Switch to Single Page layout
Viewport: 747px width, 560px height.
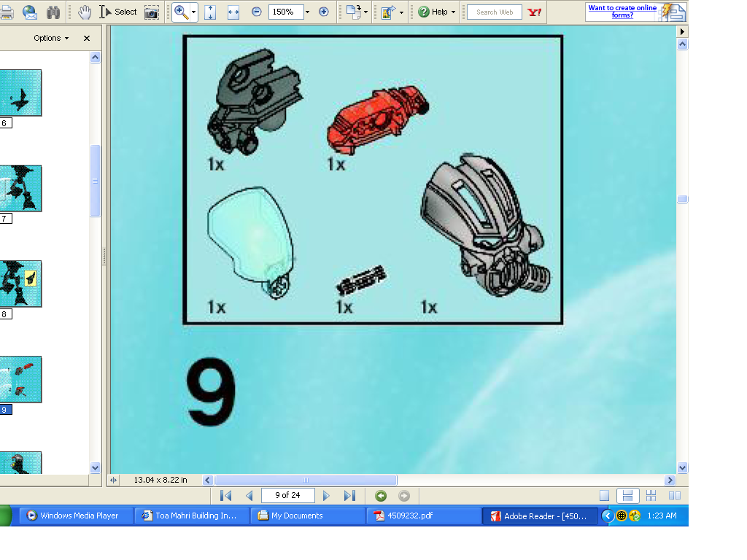point(604,496)
